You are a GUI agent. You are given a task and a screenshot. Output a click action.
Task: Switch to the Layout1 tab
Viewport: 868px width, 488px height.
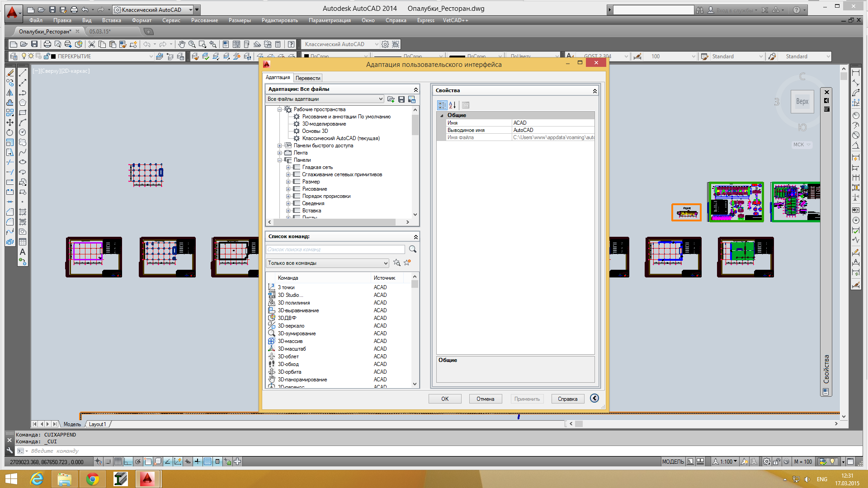click(97, 424)
